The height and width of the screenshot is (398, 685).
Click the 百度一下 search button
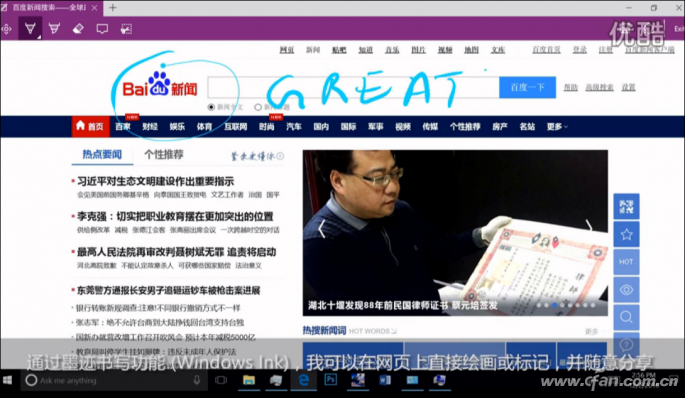point(527,87)
